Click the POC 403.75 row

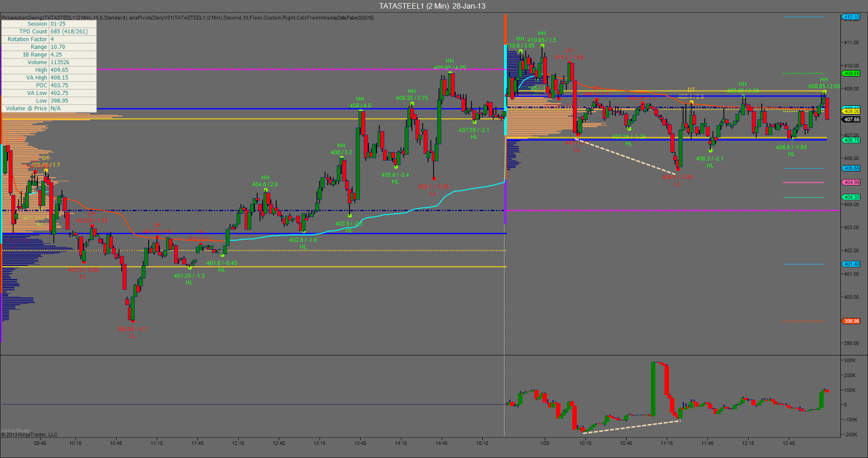(49, 85)
